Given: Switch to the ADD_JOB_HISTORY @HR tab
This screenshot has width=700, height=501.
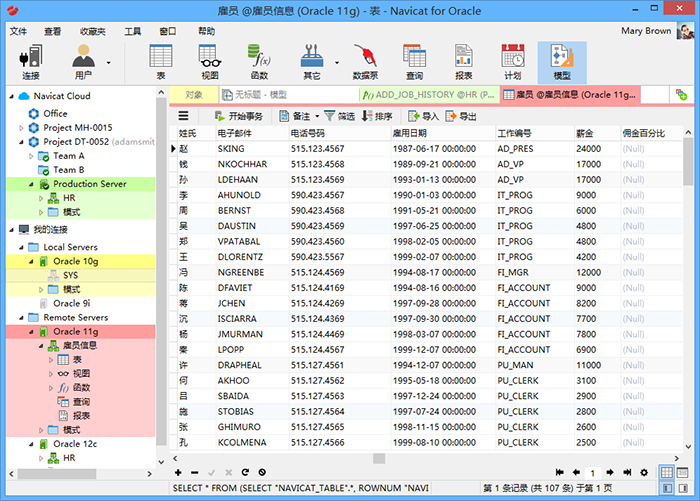Looking at the screenshot, I should (x=429, y=95).
